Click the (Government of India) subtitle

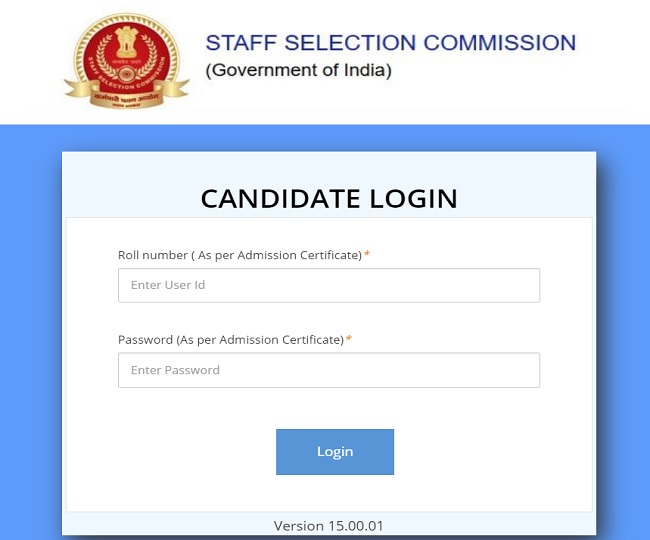tap(298, 71)
